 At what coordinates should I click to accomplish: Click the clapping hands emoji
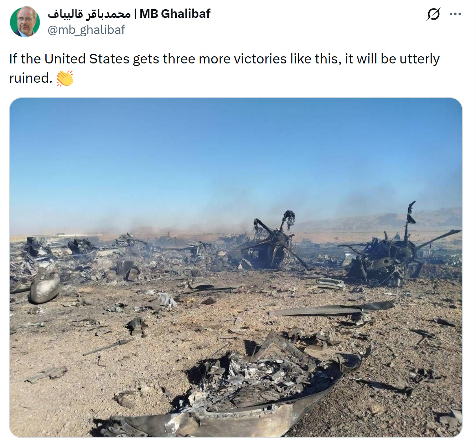click(x=65, y=78)
